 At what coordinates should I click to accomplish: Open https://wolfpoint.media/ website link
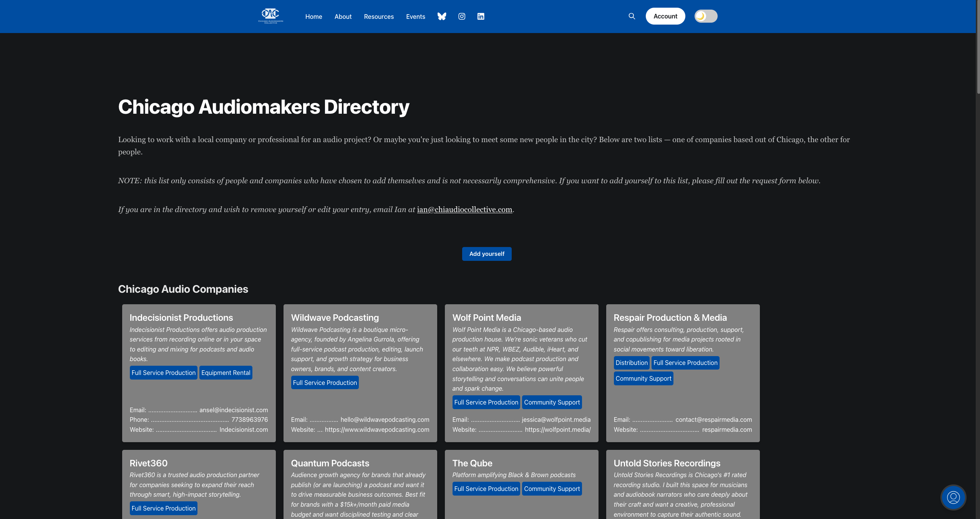click(558, 429)
